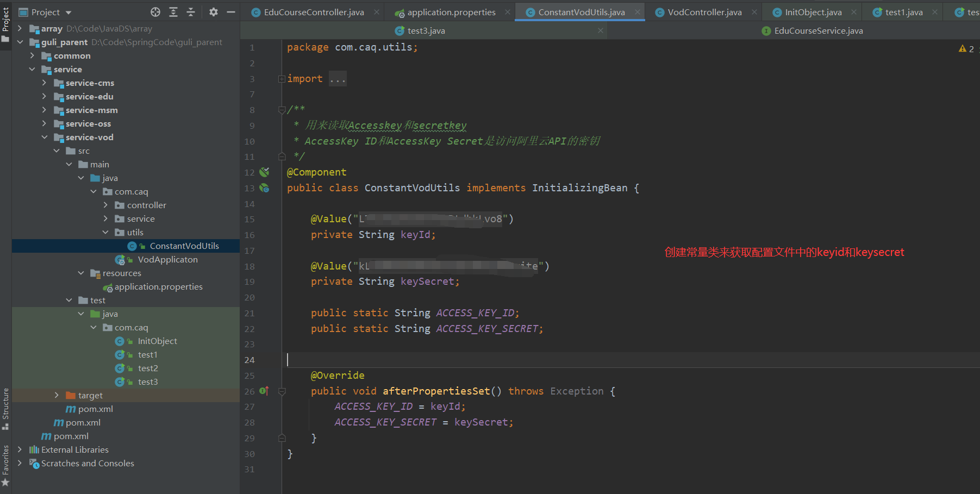The width and height of the screenshot is (980, 494).
Task: Switch to test1.java tab
Action: click(x=903, y=12)
